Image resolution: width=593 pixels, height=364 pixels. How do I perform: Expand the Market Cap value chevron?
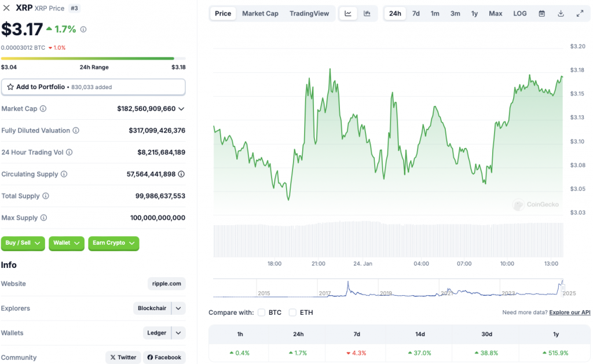(x=181, y=109)
